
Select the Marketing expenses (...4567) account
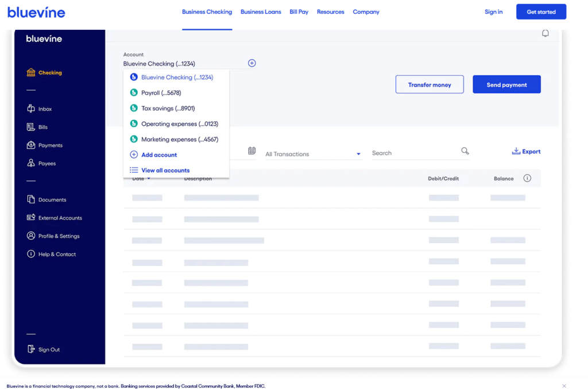tap(176, 139)
